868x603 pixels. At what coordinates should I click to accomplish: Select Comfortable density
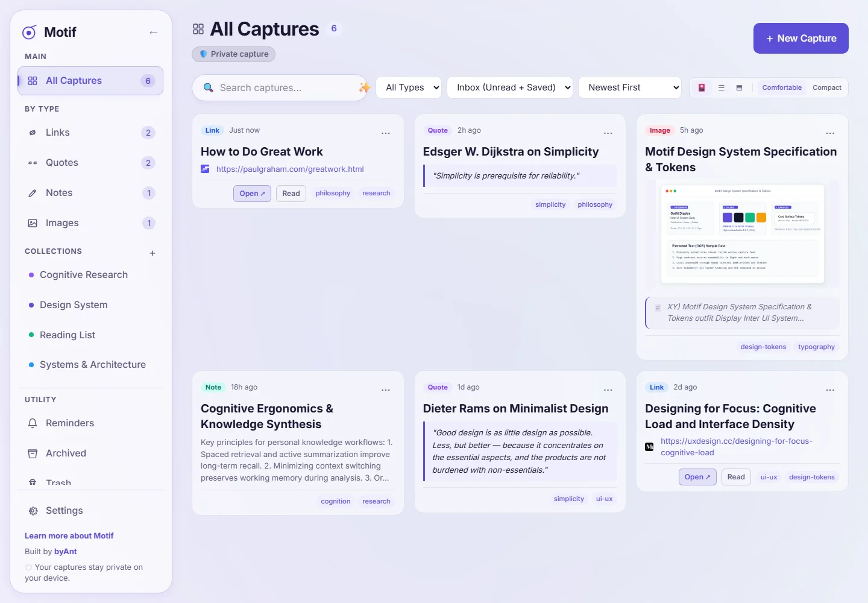click(782, 87)
